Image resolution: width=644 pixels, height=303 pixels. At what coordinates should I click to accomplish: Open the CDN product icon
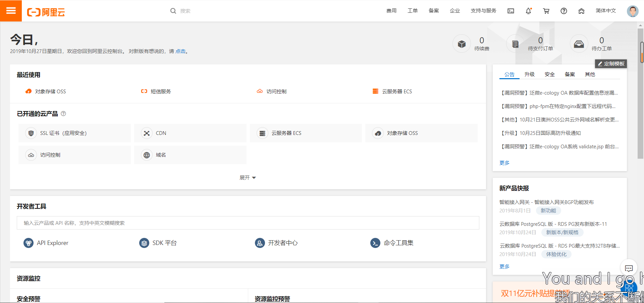tap(147, 133)
